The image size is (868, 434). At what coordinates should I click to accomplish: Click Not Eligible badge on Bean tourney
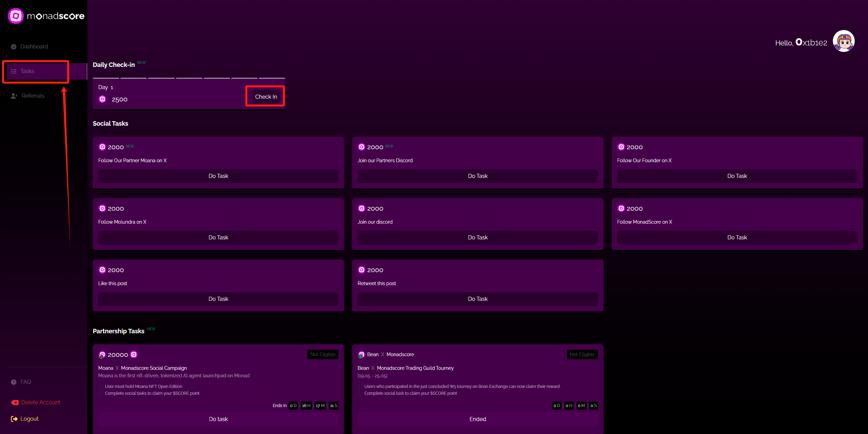pyautogui.click(x=582, y=354)
